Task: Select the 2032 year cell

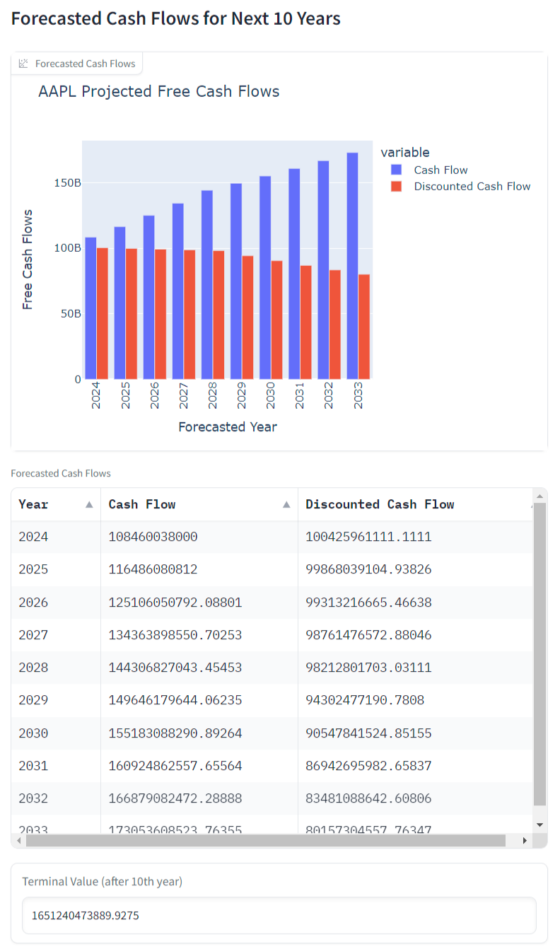Action: [x=56, y=798]
